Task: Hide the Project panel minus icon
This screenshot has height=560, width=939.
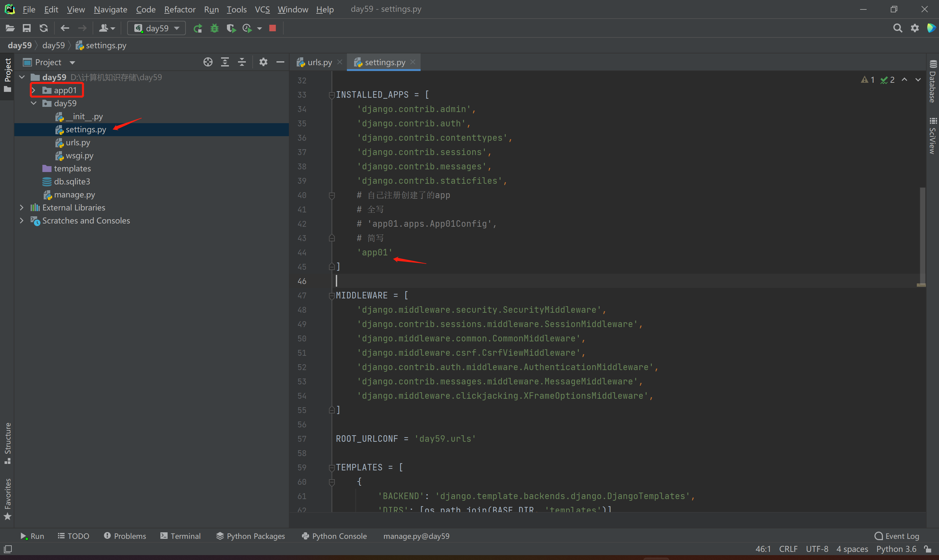Action: point(280,62)
